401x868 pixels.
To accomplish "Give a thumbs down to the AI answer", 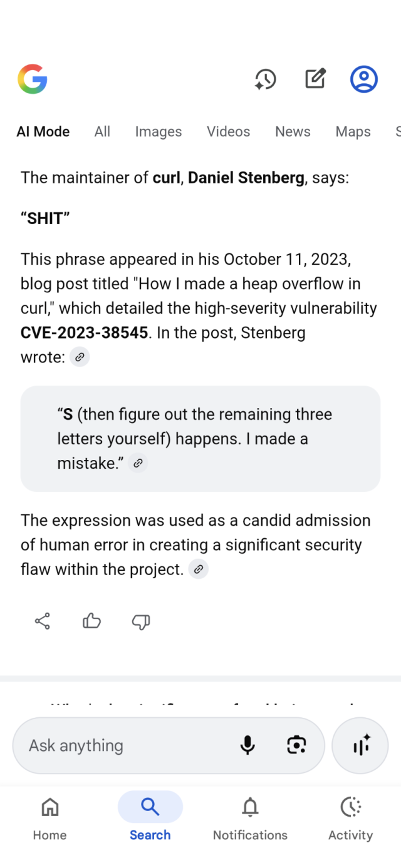I will tap(140, 621).
